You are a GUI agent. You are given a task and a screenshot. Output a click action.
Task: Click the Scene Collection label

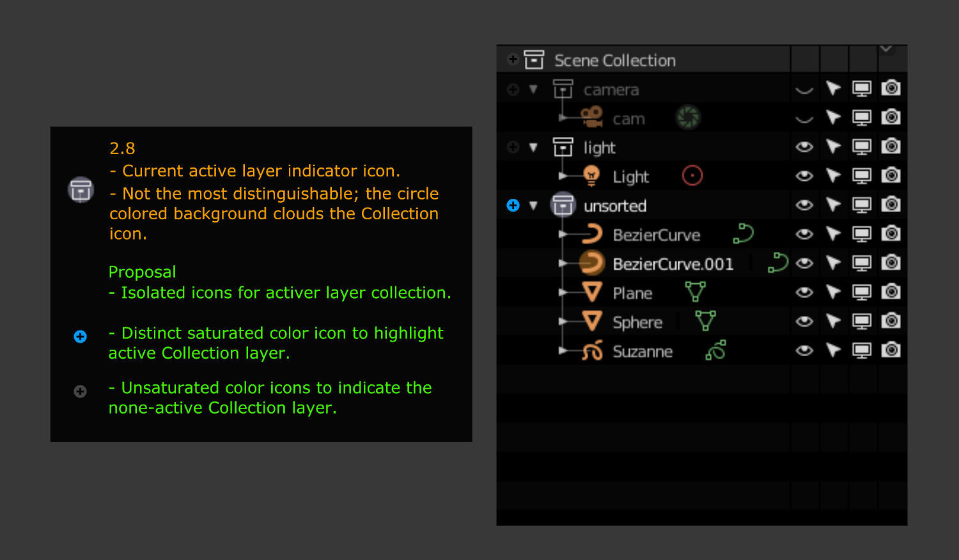tap(615, 61)
